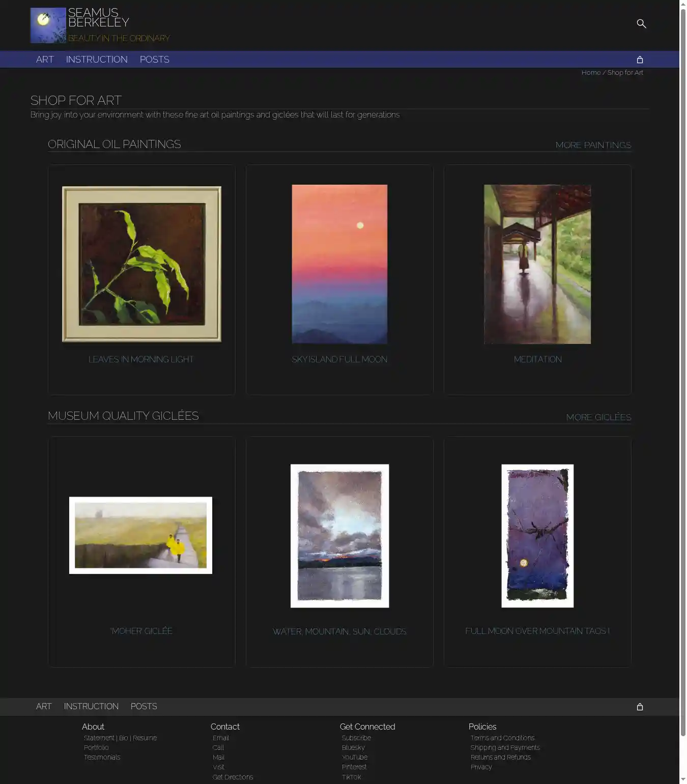Image resolution: width=687 pixels, height=784 pixels.
Task: Click the Water, Mountain, Sun, Clouds title link
Action: coord(339,631)
